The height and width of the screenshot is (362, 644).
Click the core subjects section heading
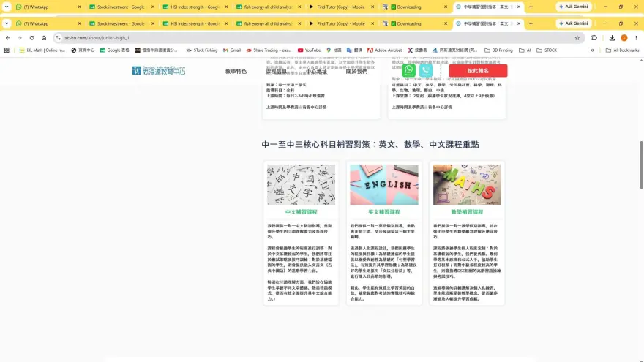370,145
